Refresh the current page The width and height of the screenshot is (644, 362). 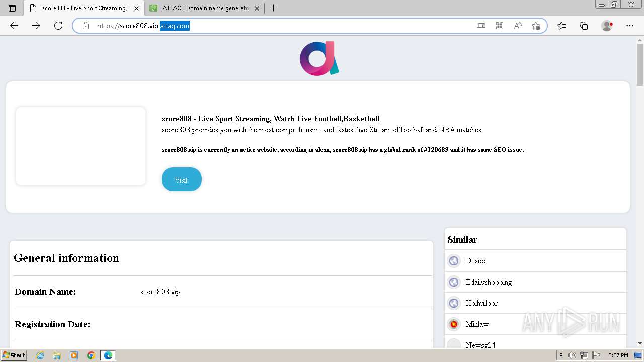(58, 26)
